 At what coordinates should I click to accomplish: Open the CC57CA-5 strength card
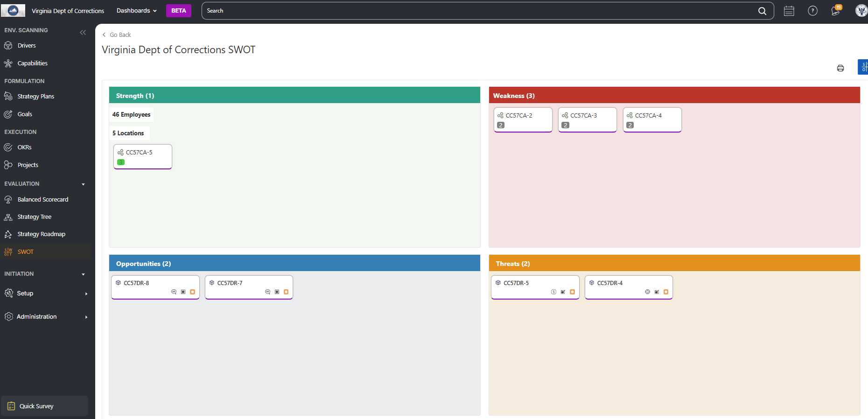(143, 156)
